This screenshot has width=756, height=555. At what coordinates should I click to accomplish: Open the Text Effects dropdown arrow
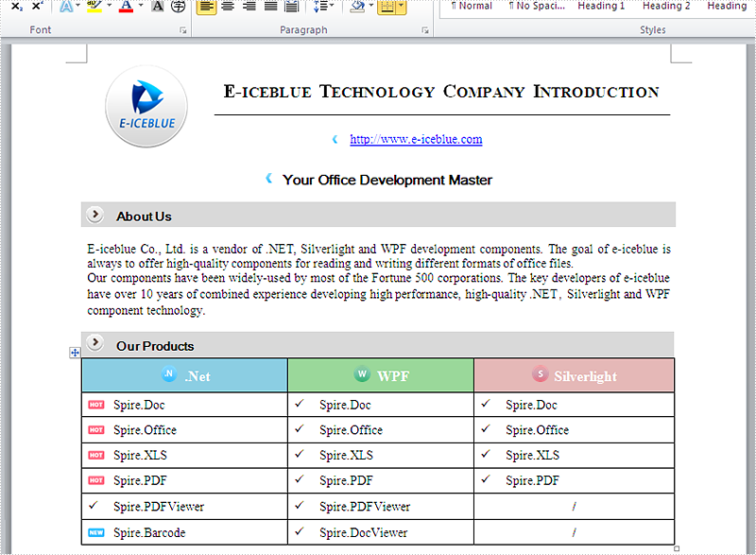[77, 6]
